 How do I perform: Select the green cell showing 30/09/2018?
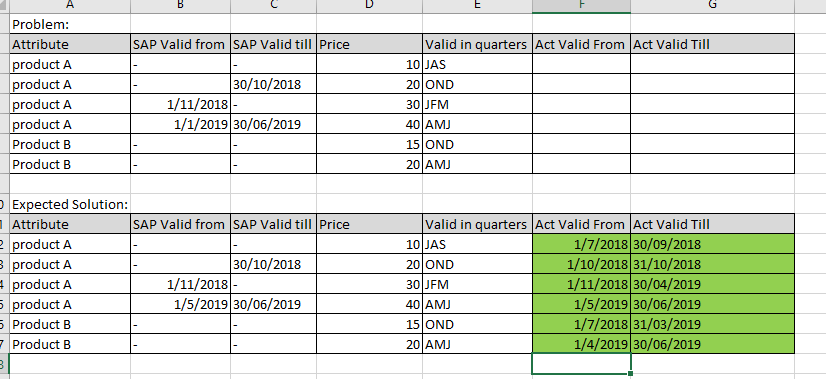[712, 245]
